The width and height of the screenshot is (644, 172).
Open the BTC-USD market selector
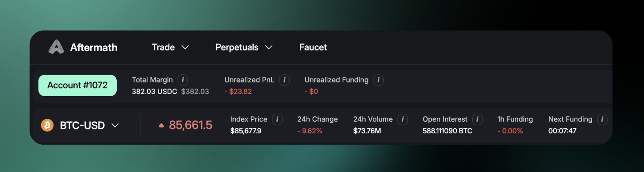pyautogui.click(x=89, y=125)
